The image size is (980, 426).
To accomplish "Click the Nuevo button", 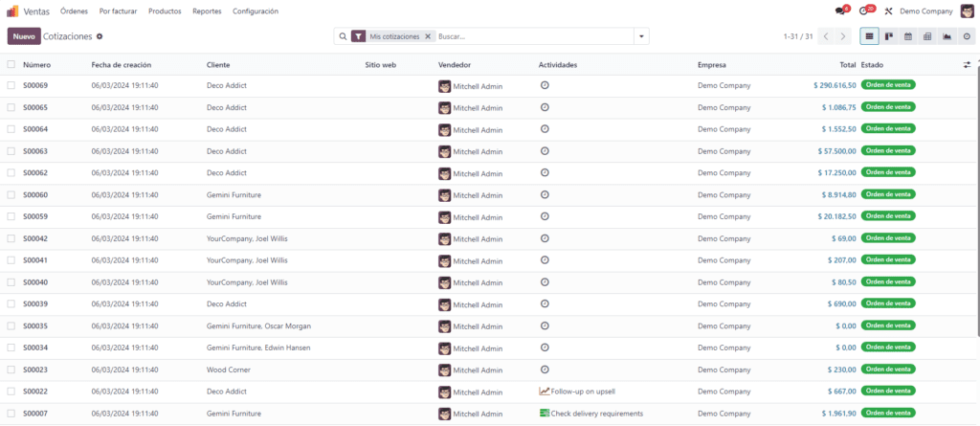I will click(x=24, y=36).
